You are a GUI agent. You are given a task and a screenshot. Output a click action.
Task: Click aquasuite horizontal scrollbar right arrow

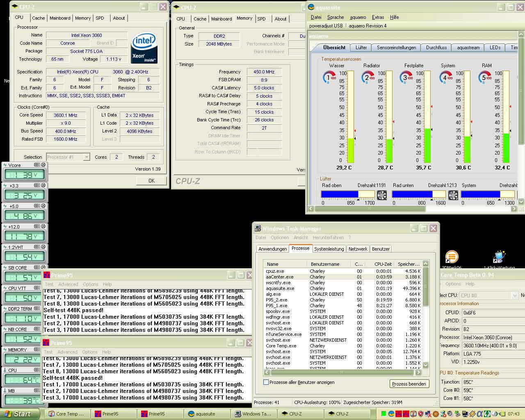tap(514, 209)
